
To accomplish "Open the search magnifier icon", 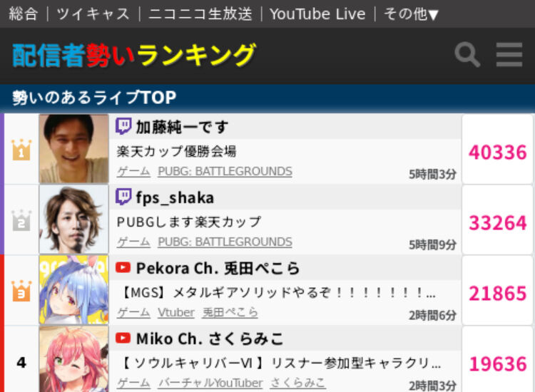I will coord(467,55).
